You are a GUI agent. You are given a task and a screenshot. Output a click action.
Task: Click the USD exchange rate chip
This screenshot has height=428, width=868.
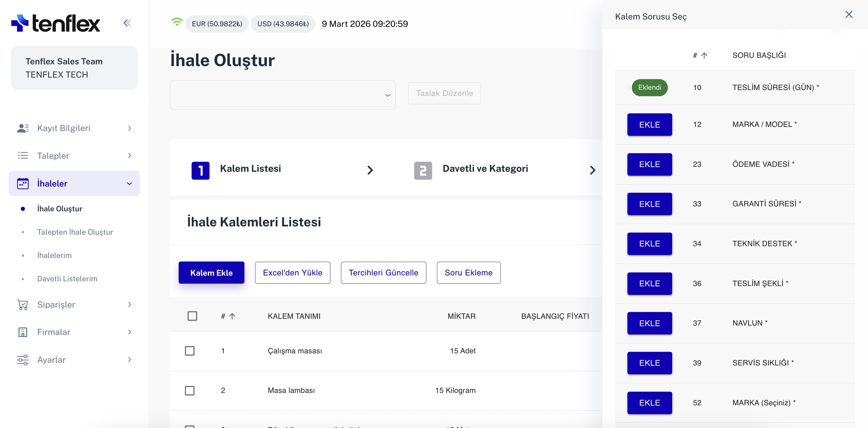coord(283,24)
